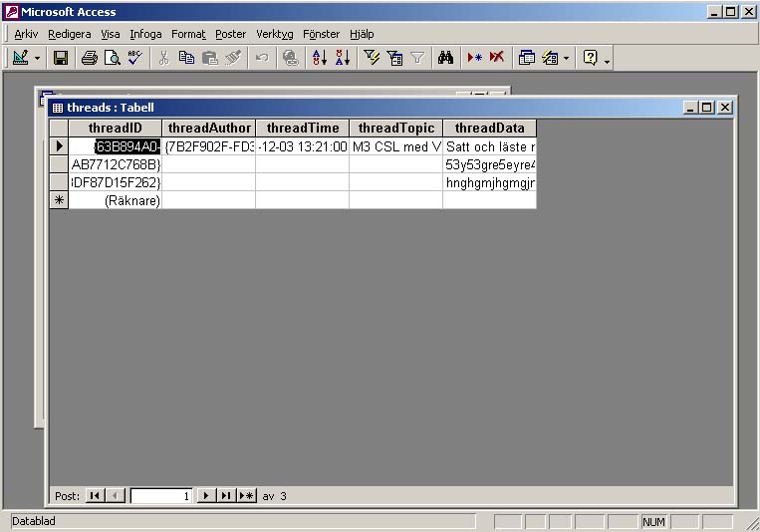
Task: Select the threadTopic column header
Action: [x=396, y=129]
